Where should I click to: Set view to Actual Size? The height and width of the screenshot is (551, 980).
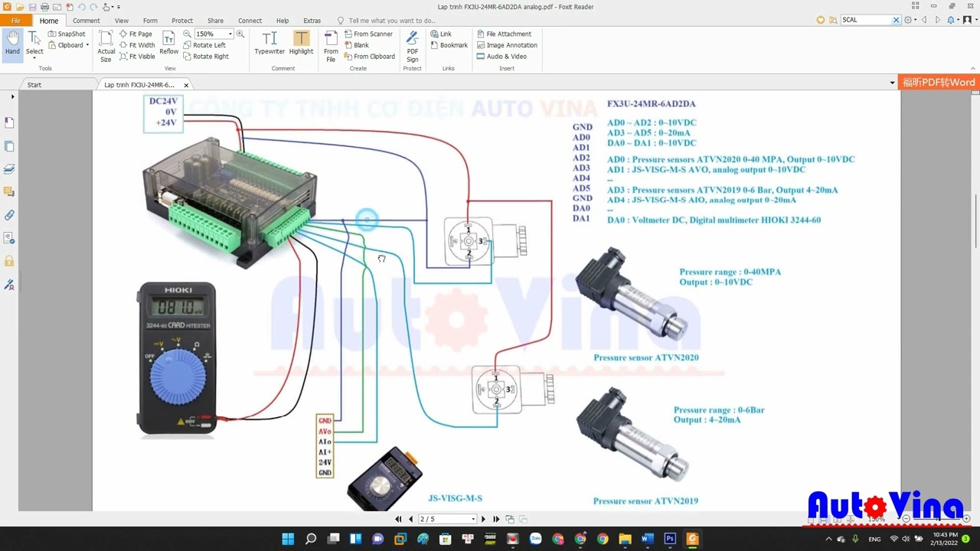(x=106, y=46)
